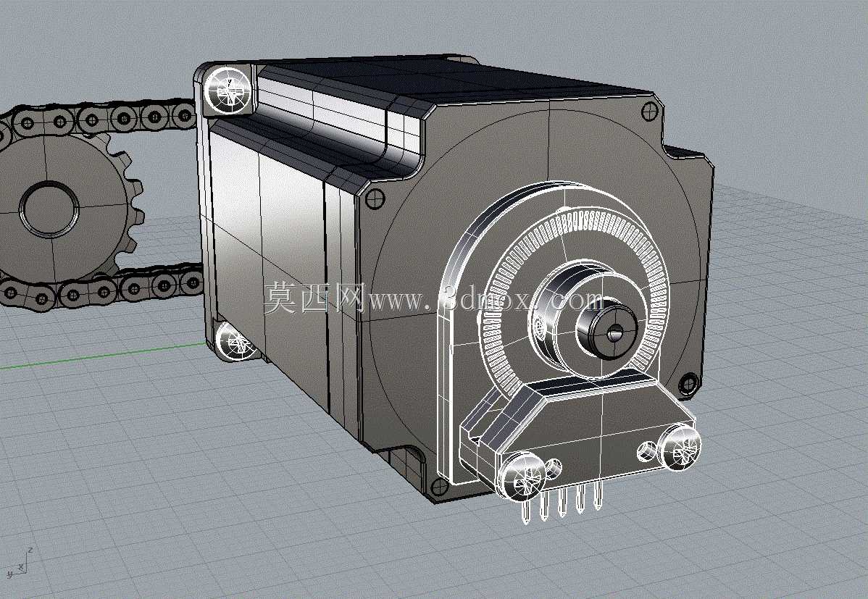Select the left Phillips screw on sensor block
Image resolution: width=868 pixels, height=599 pixels.
click(x=522, y=476)
